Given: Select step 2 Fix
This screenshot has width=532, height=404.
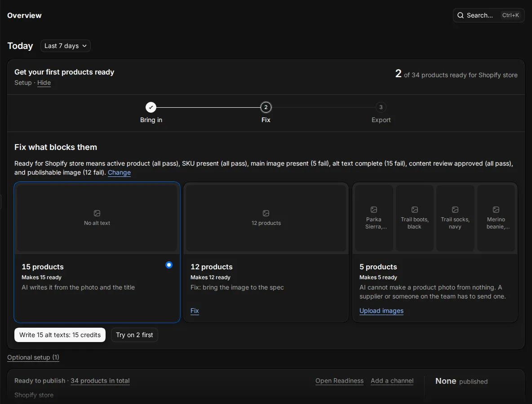Looking at the screenshot, I should (266, 107).
